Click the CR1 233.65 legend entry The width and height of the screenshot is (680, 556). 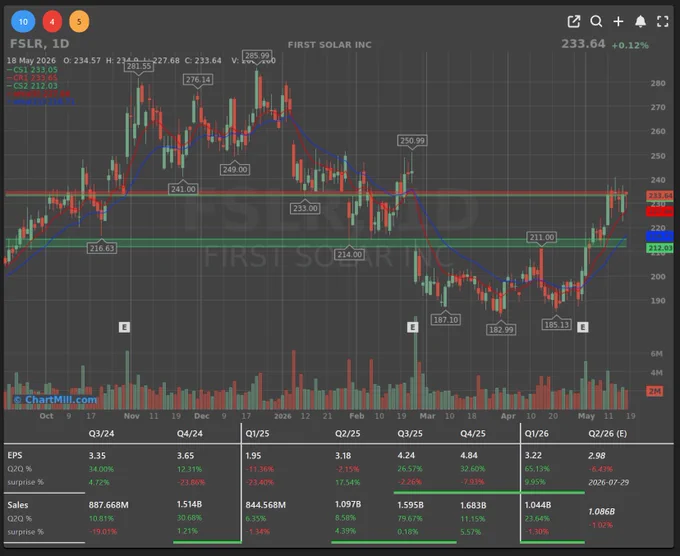pyautogui.click(x=33, y=78)
